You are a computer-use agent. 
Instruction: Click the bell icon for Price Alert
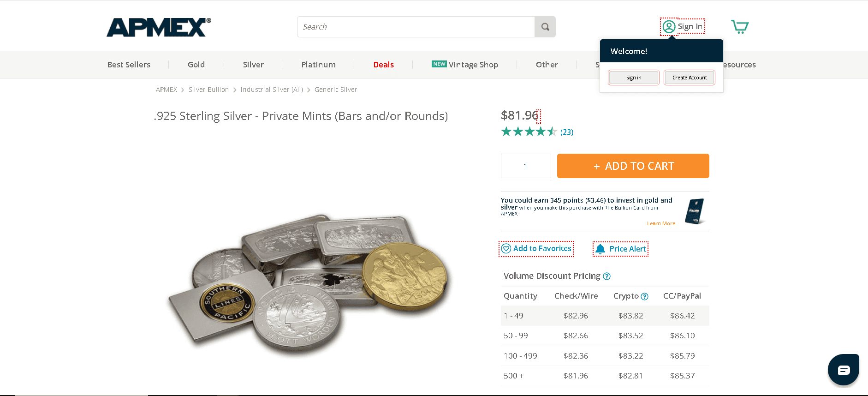click(x=600, y=248)
